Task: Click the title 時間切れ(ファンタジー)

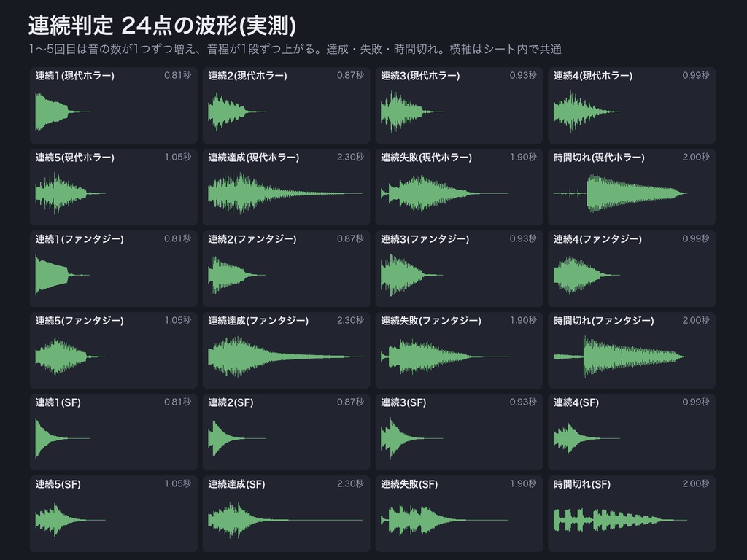Action: click(x=603, y=321)
